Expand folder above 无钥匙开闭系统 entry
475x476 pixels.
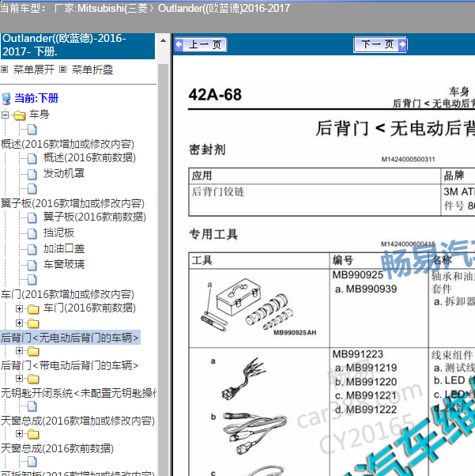pyautogui.click(x=20, y=379)
